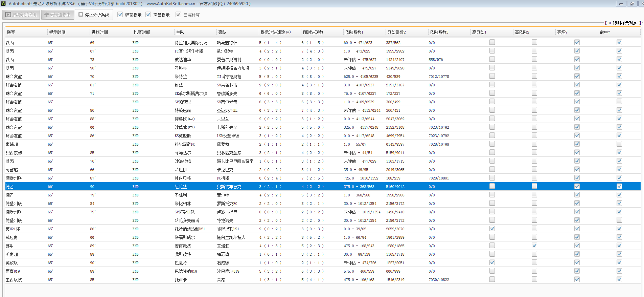
Task: Toggle 命中? checkbox in the 托卢卡 row
Action: click(619, 279)
